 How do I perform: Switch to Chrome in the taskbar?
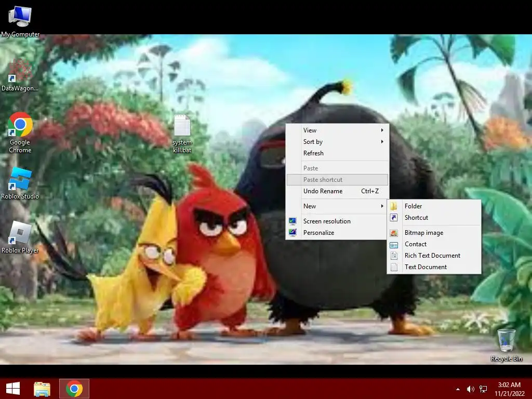(x=74, y=389)
